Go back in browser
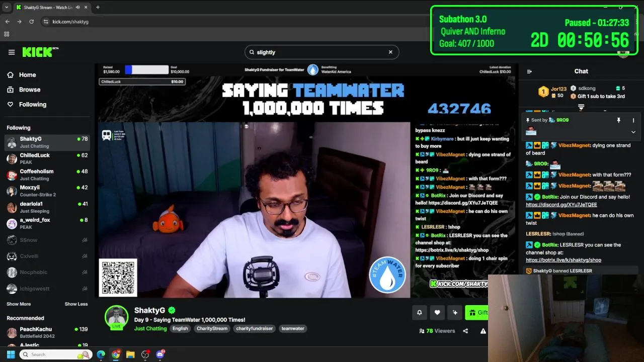This screenshot has height=362, width=644. (x=8, y=22)
